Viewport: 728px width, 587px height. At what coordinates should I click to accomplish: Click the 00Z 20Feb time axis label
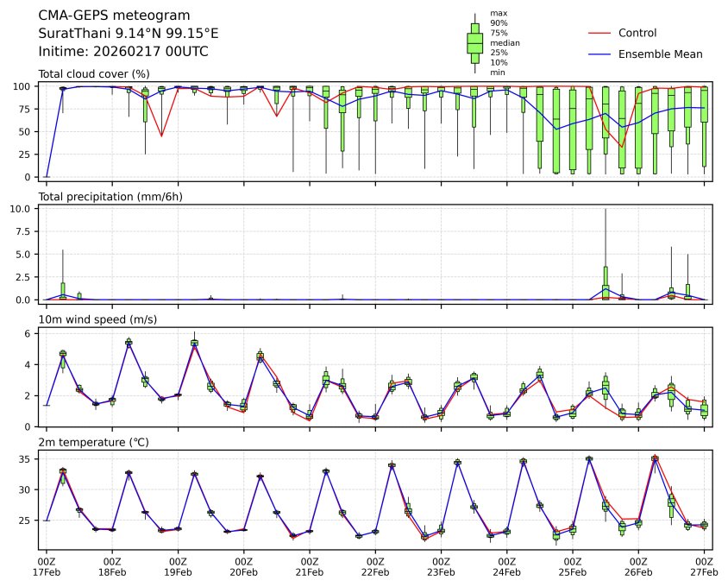click(243, 565)
